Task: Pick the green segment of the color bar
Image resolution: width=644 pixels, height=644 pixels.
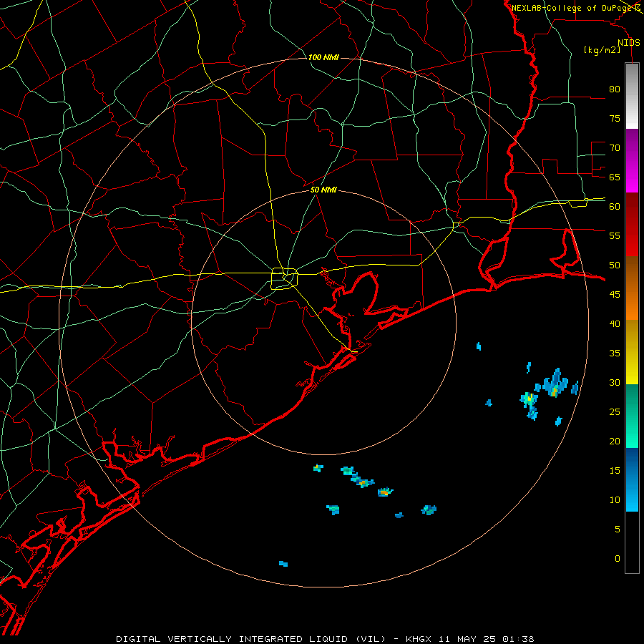Action: coord(632,416)
